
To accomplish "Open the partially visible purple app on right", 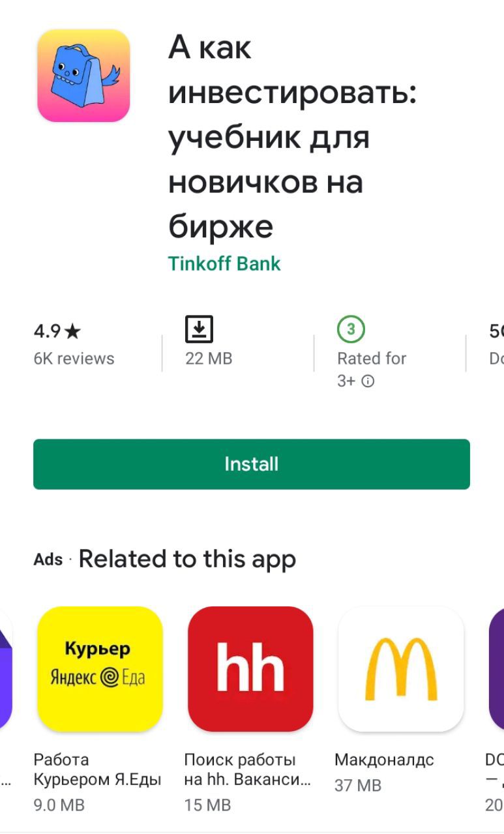I will (x=496, y=669).
